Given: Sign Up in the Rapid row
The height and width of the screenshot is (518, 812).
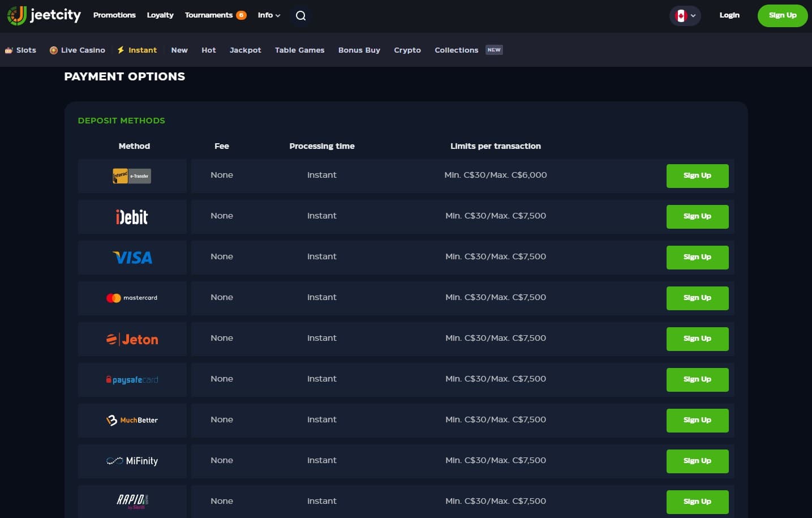Looking at the screenshot, I should [x=697, y=502].
